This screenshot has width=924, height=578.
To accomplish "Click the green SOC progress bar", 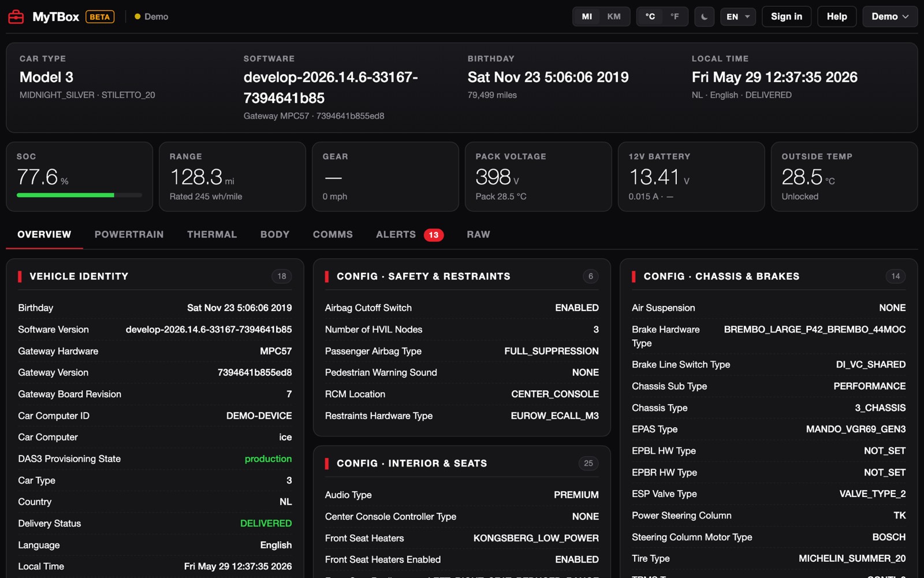I will point(65,195).
